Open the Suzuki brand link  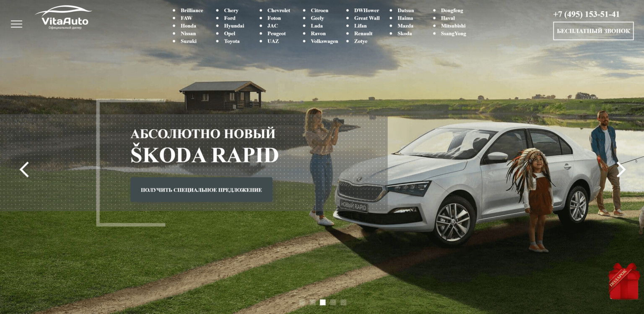(x=189, y=41)
